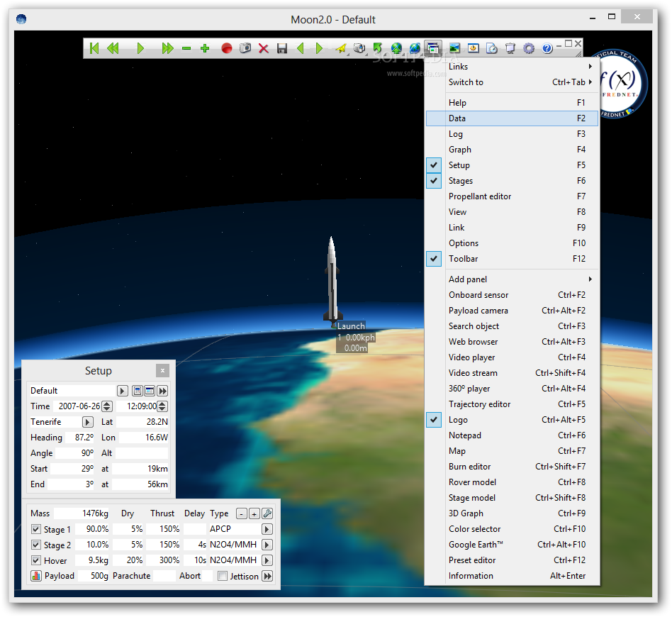Open the Tenerife location dropdown arrow
The height and width of the screenshot is (617, 672).
point(87,422)
